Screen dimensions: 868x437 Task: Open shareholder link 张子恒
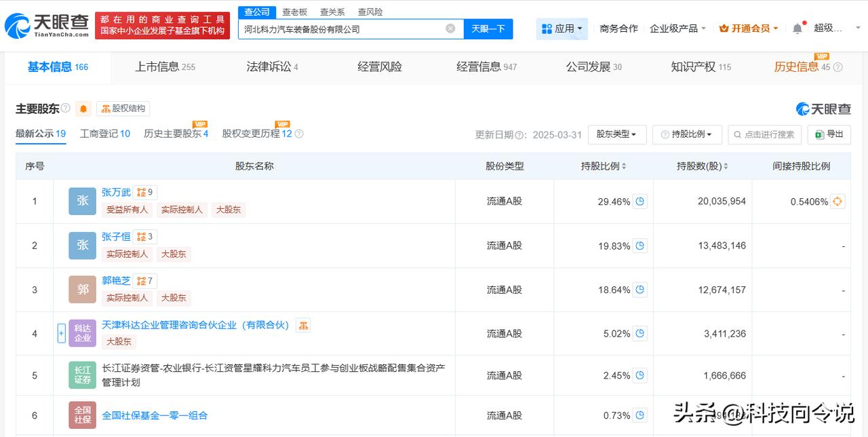click(116, 237)
